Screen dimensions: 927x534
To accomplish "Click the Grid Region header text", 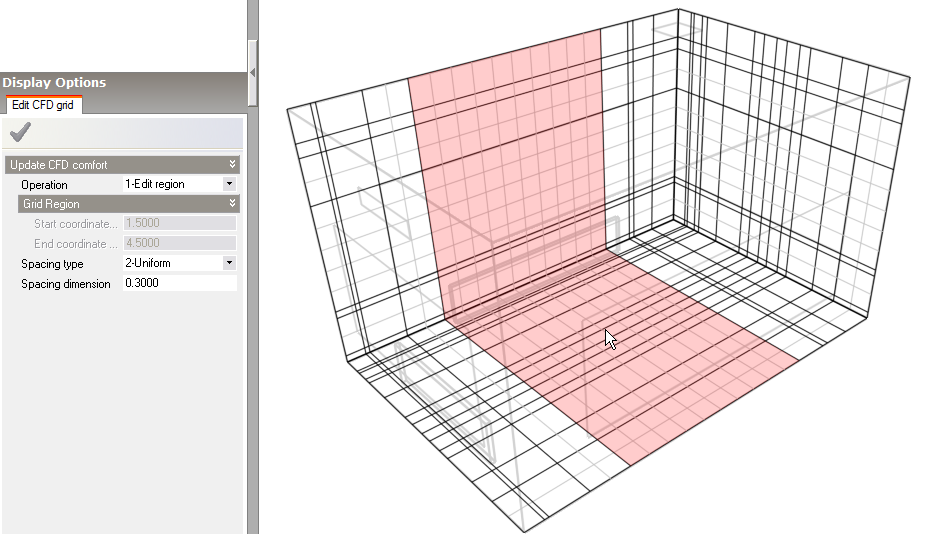I will pyautogui.click(x=51, y=204).
